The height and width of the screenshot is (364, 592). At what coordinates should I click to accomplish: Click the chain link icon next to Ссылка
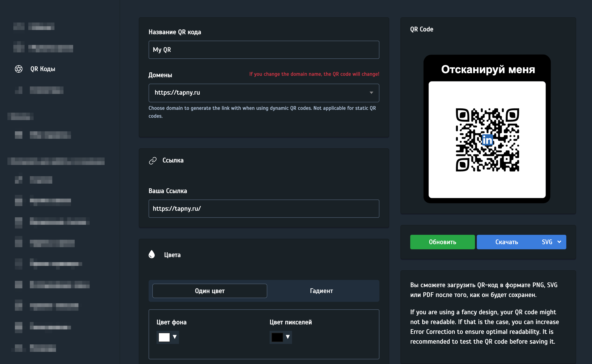pos(153,161)
